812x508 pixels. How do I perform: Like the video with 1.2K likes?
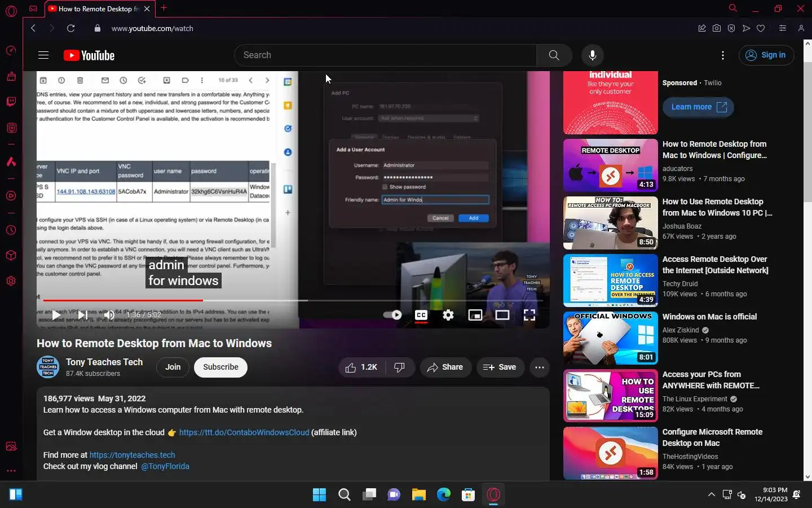click(361, 367)
